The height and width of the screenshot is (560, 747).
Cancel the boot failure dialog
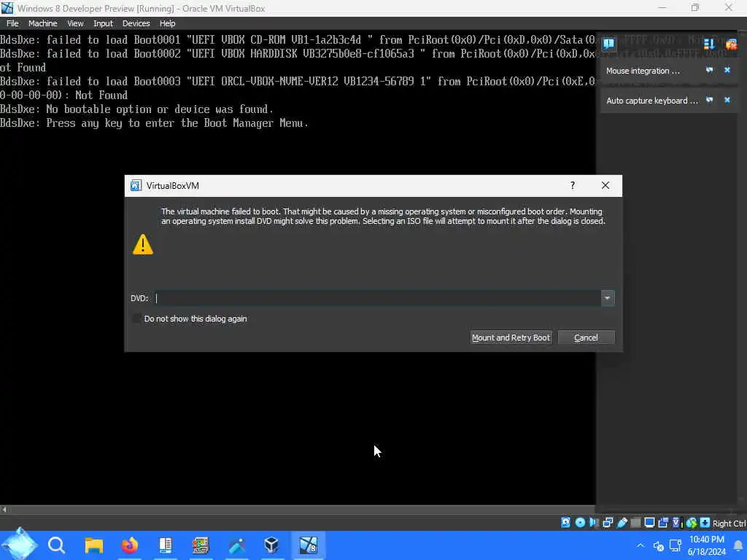(586, 338)
